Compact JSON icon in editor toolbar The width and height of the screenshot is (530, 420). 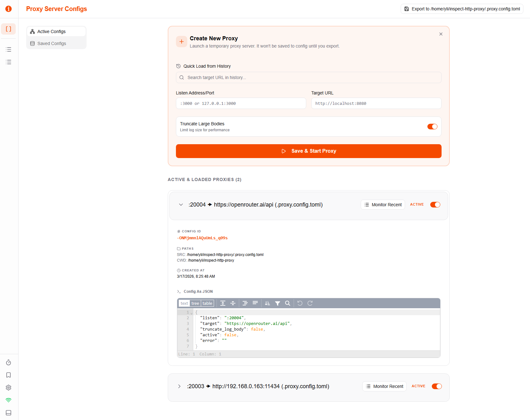(255, 303)
